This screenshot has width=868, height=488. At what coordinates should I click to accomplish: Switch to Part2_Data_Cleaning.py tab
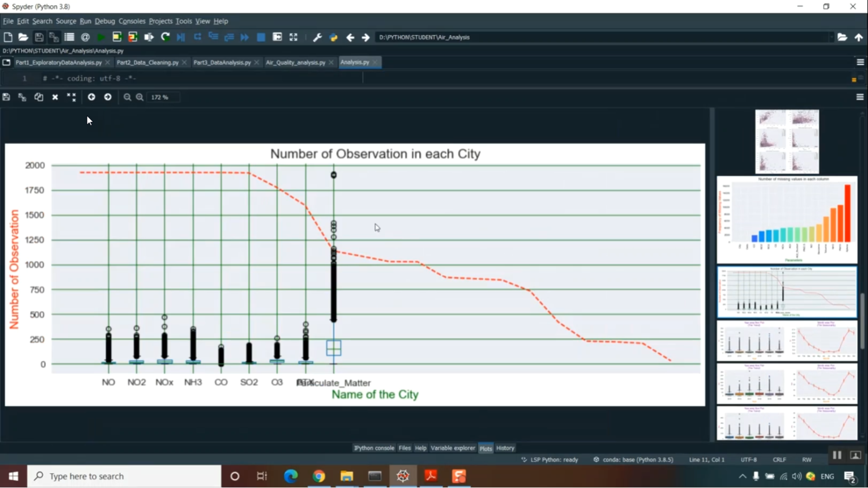tap(148, 62)
